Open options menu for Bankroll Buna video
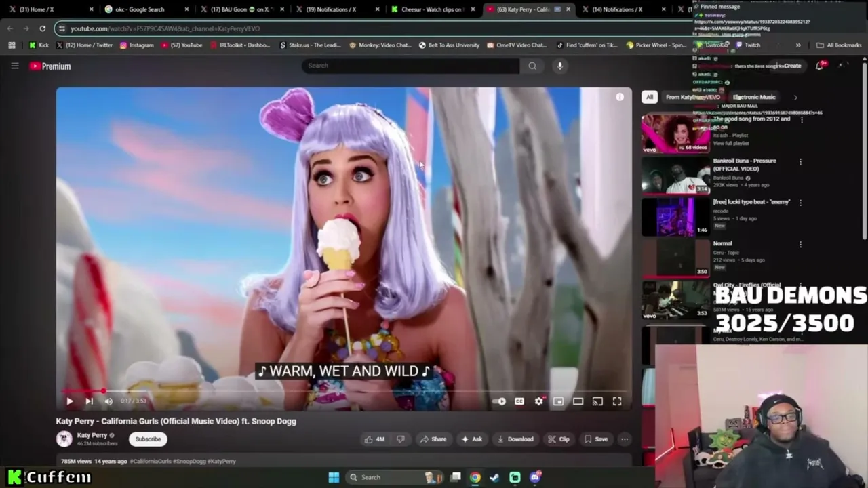 (800, 162)
